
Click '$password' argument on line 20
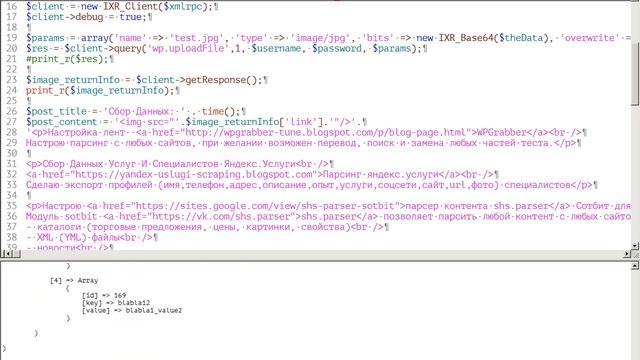[337, 49]
